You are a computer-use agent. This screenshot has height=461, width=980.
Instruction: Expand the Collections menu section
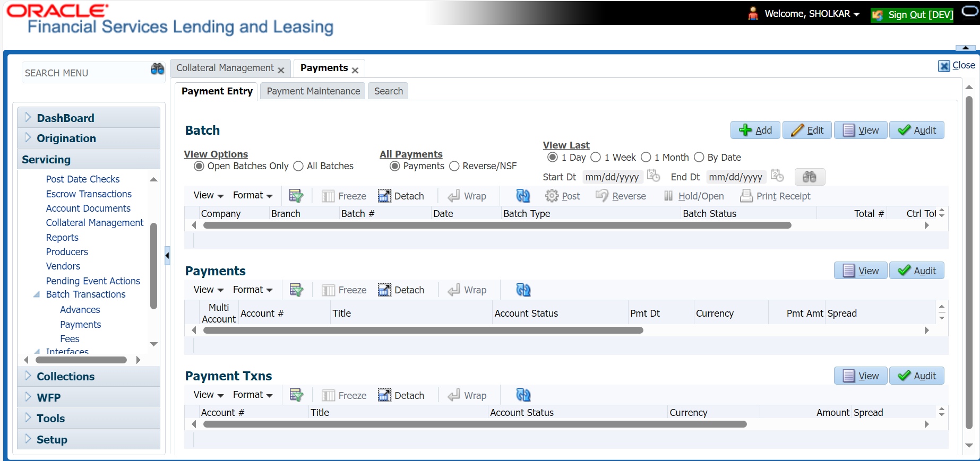click(89, 376)
